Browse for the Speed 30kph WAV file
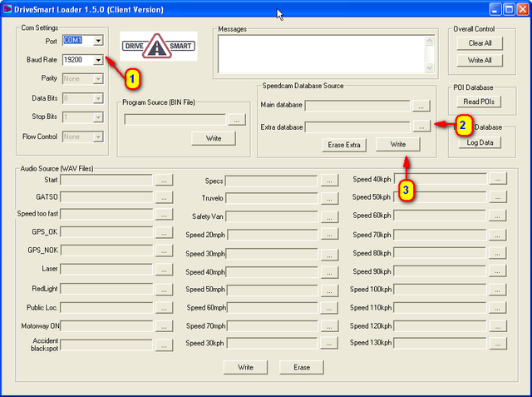 click(x=329, y=343)
